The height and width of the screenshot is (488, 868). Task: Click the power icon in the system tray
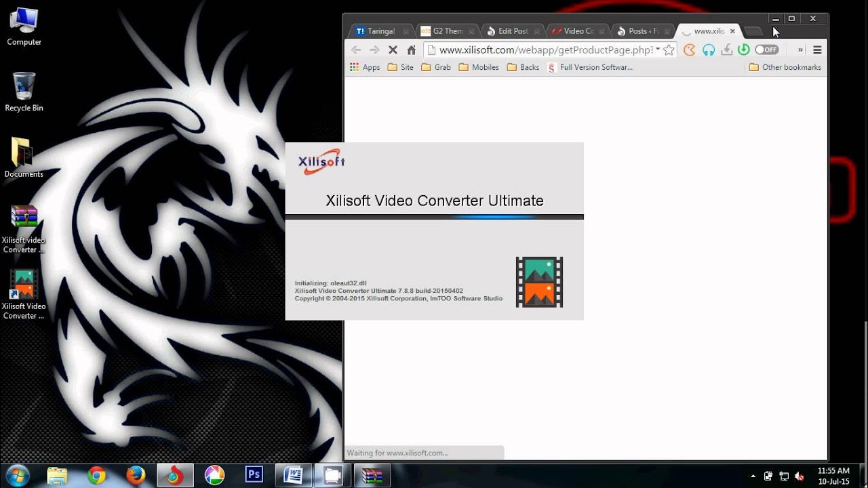(768, 476)
